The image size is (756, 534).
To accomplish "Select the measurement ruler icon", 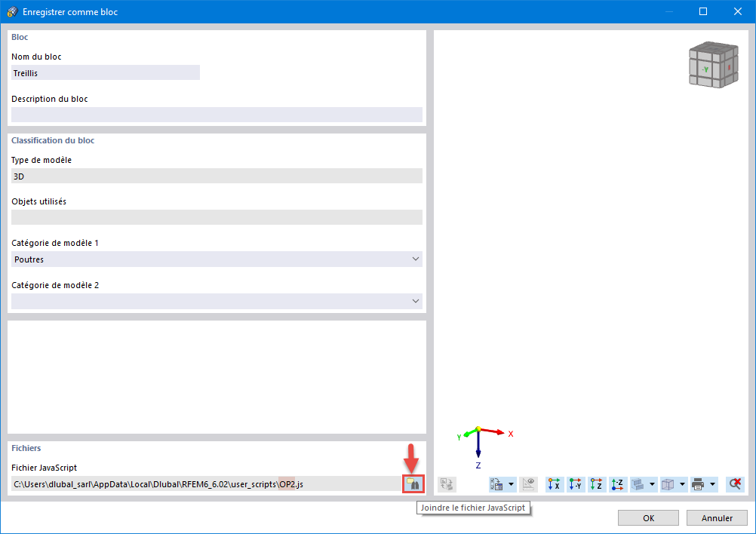I will (529, 484).
